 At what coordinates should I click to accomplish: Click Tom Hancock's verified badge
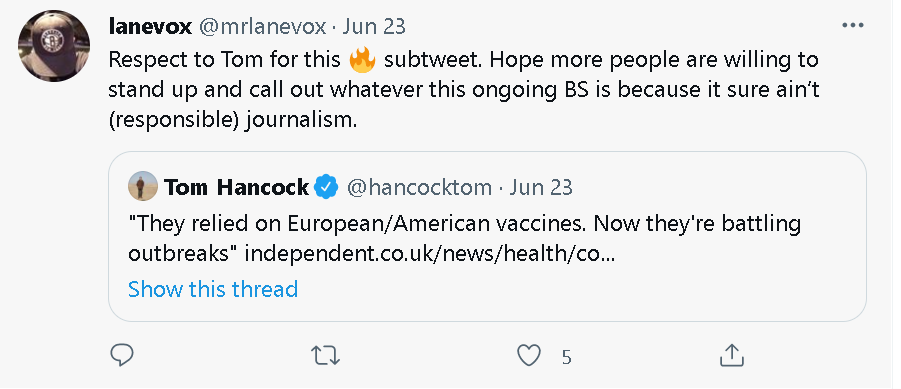[327, 187]
